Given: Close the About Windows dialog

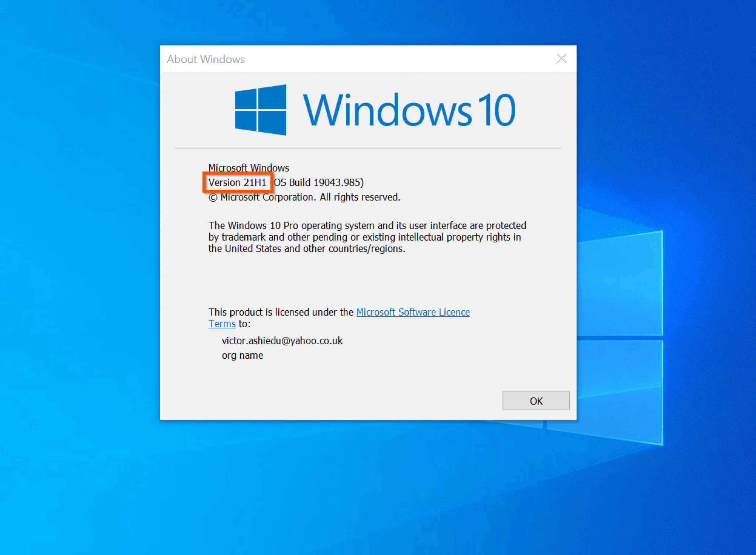Looking at the screenshot, I should point(561,59).
